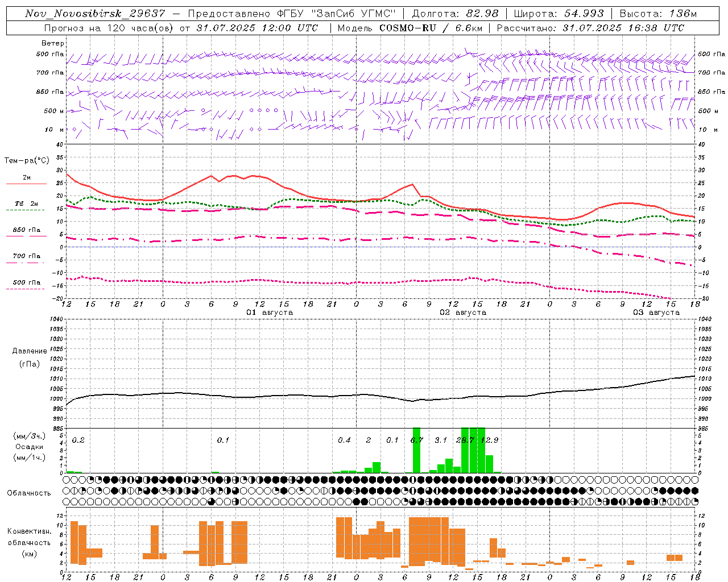Click the 'Давление' pressure label
Image resolution: width=728 pixels, height=582 pixels.
point(30,351)
